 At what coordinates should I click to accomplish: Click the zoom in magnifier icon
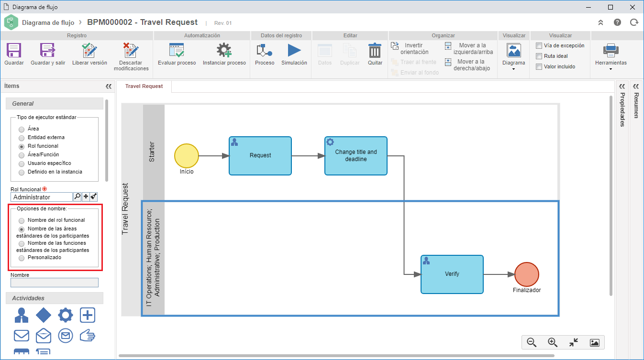click(553, 342)
